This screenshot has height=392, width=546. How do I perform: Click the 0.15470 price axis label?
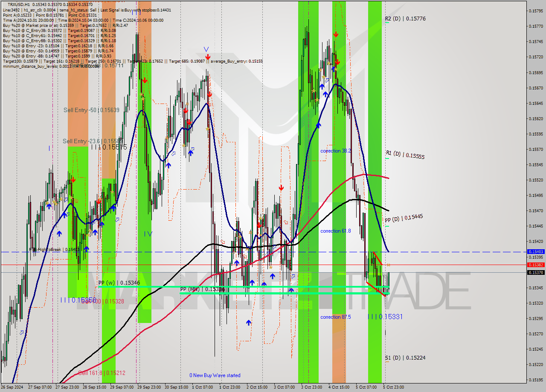click(536, 210)
